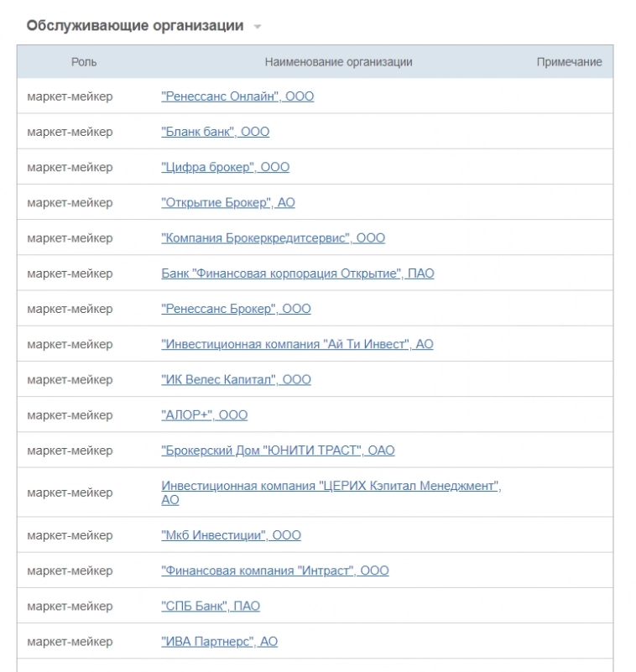Open the "Бланк банк", ООО link
Viewport: 636px width, 672px height.
[x=215, y=132]
